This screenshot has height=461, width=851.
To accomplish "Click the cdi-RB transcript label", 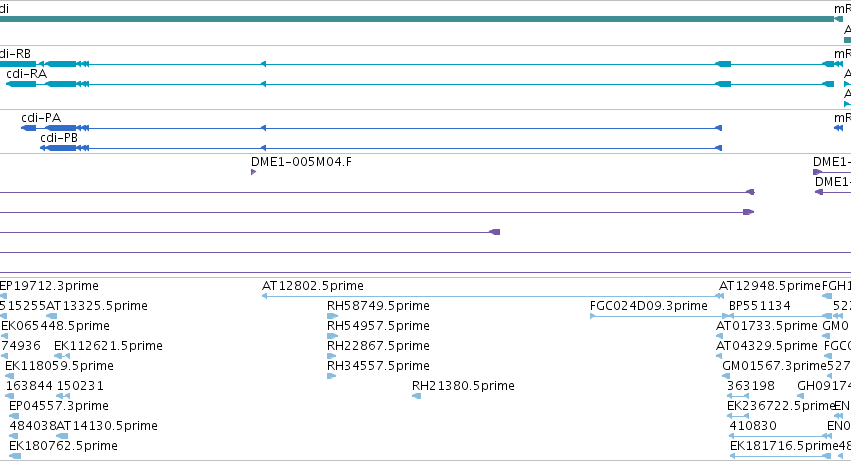I will pos(15,54).
